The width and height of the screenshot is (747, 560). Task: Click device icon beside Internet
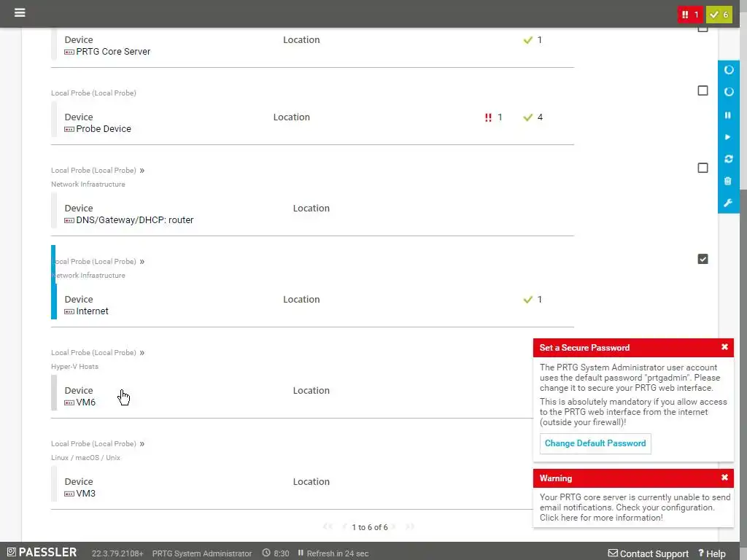pyautogui.click(x=69, y=311)
